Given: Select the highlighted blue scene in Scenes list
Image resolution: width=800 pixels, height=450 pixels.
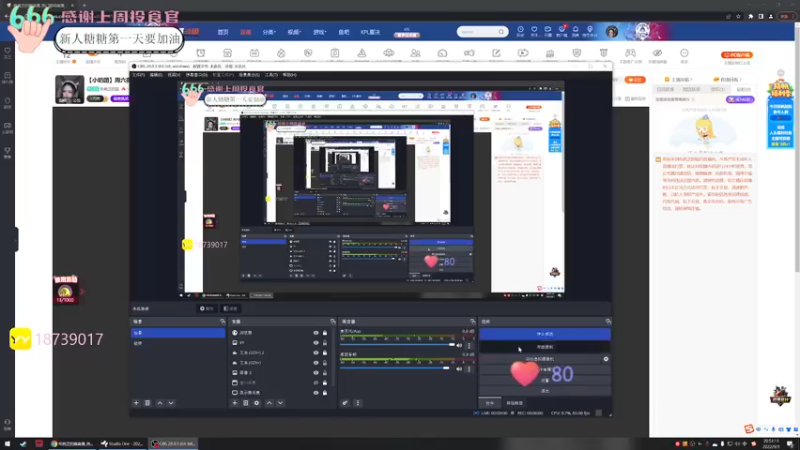Looking at the screenshot, I should (178, 333).
